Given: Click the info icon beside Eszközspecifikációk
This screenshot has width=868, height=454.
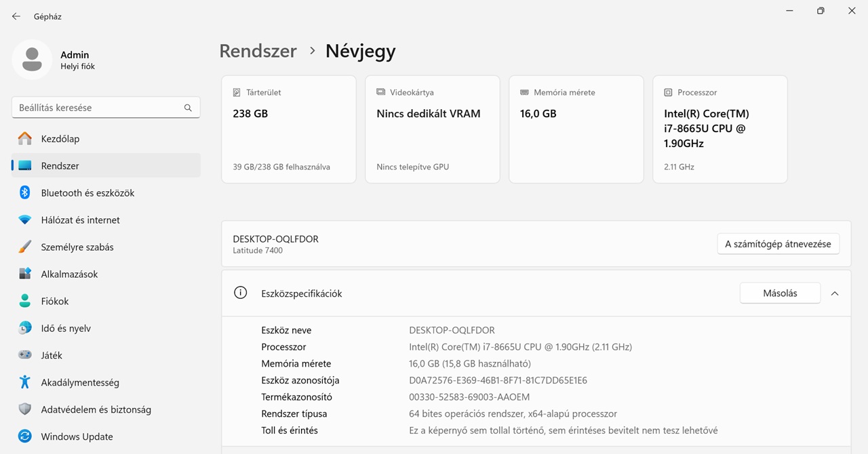Looking at the screenshot, I should 240,293.
